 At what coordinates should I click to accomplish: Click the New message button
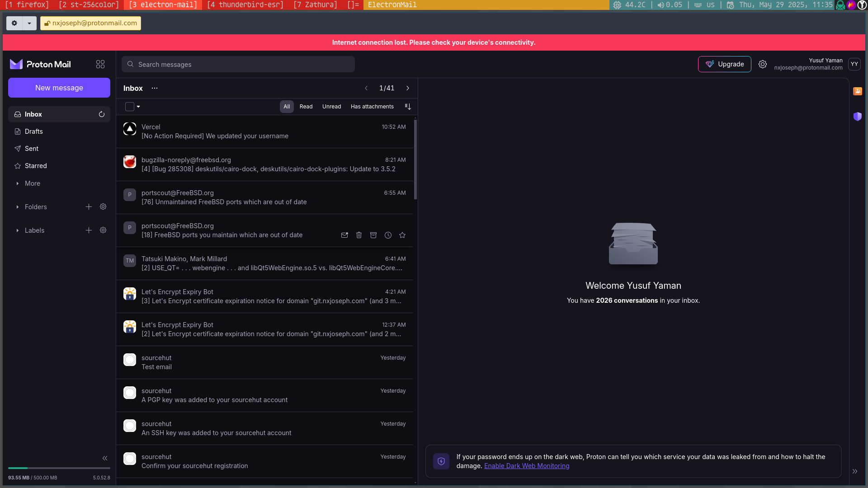tap(59, 88)
